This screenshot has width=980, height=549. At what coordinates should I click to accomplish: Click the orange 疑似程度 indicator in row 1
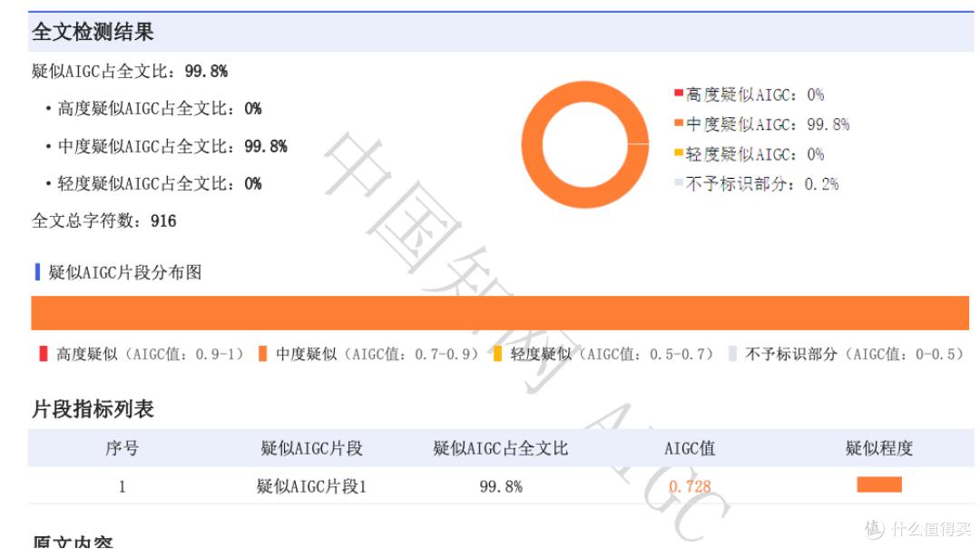(879, 485)
